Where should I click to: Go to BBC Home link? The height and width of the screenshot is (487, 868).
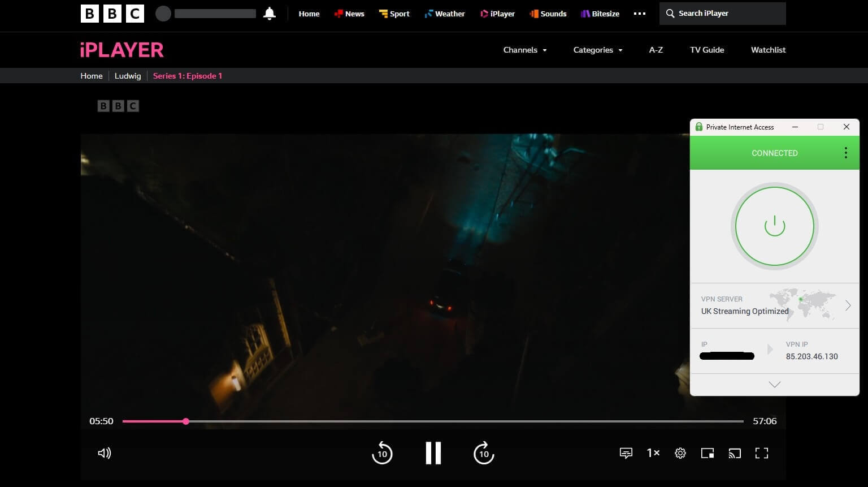click(309, 14)
